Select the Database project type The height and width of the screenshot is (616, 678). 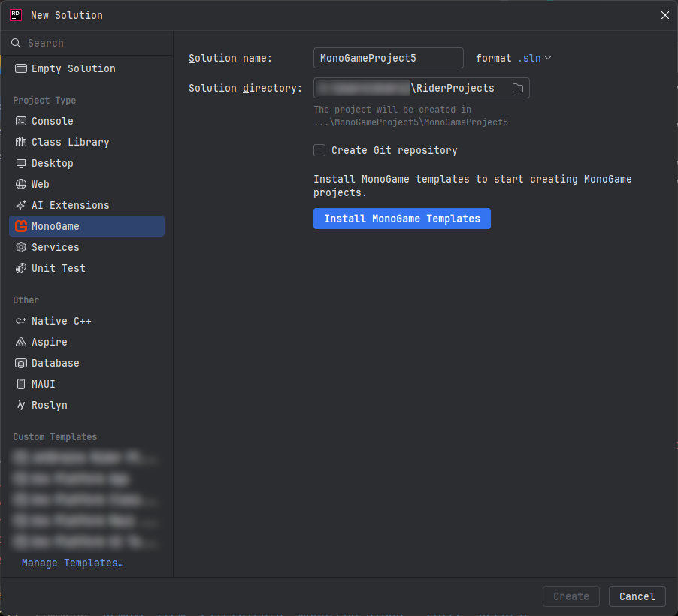[55, 363]
